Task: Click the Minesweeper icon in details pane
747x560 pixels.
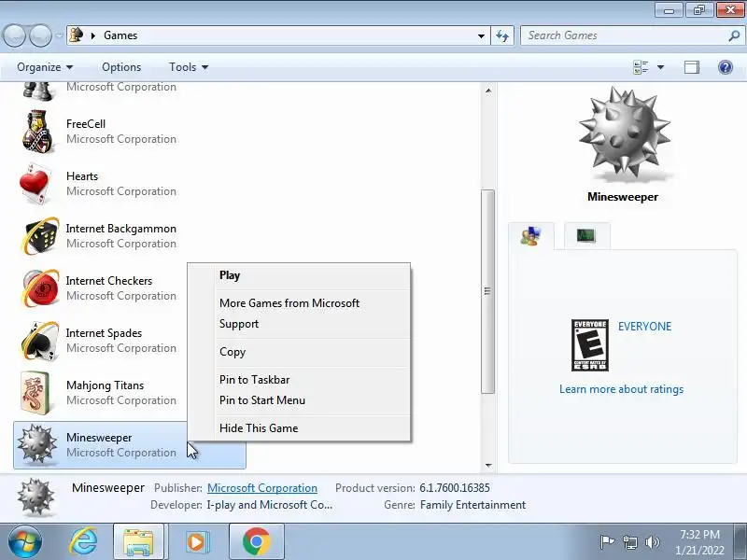Action: (35, 497)
